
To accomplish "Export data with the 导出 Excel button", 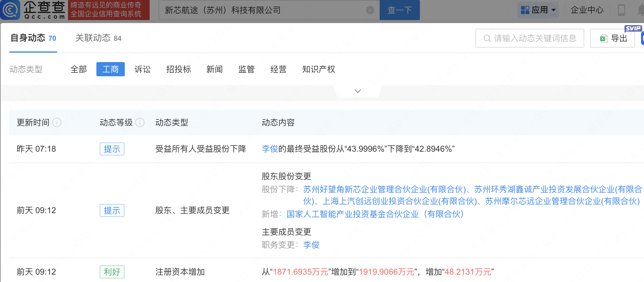I will point(612,38).
